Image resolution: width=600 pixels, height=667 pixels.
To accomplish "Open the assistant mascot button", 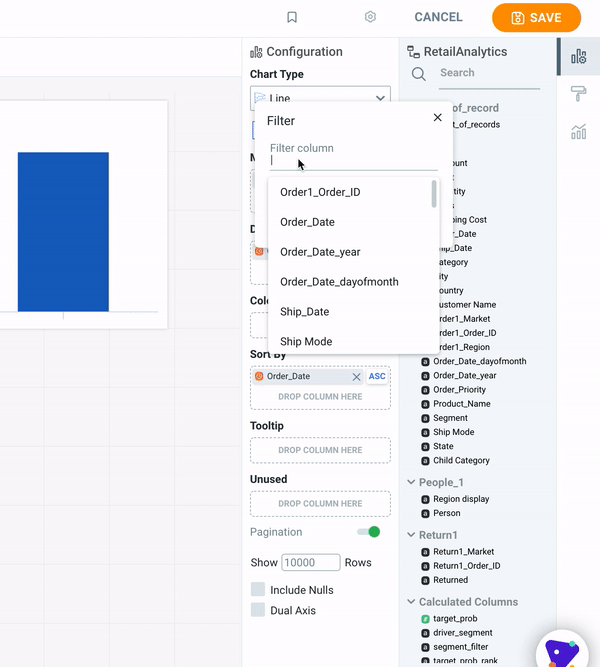I will [x=563, y=650].
